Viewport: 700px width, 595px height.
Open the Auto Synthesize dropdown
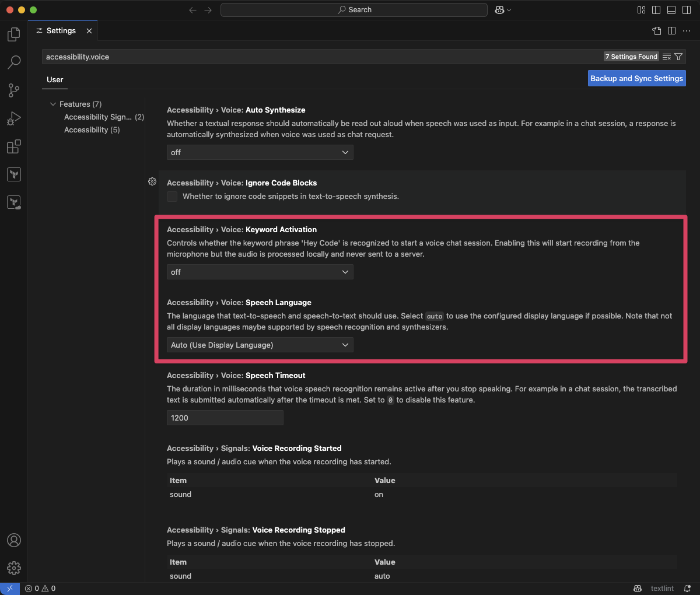tap(260, 152)
